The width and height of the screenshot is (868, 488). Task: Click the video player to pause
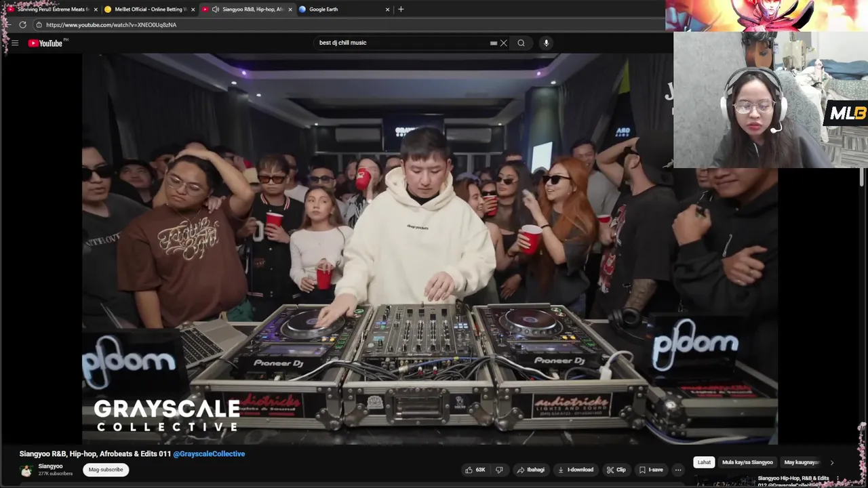point(430,248)
